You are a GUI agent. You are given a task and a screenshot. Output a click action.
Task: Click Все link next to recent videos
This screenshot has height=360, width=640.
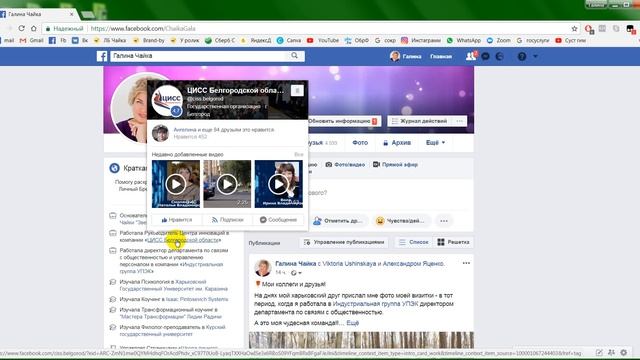[299, 154]
